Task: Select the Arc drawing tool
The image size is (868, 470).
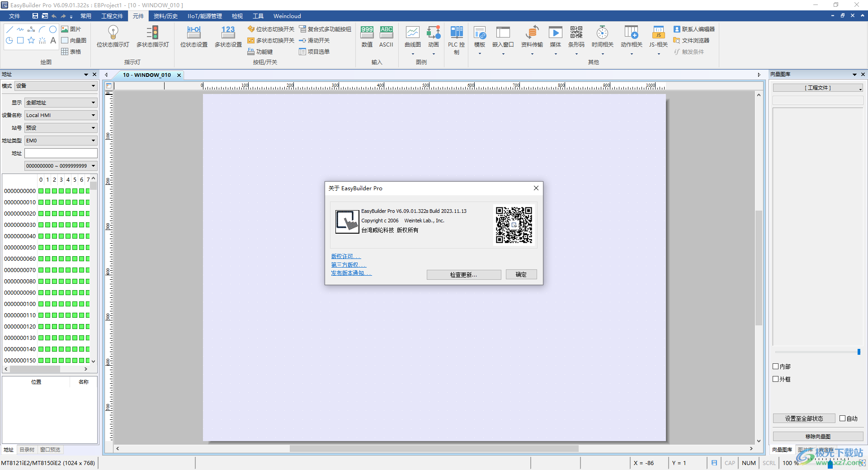Action: pyautogui.click(x=42, y=29)
